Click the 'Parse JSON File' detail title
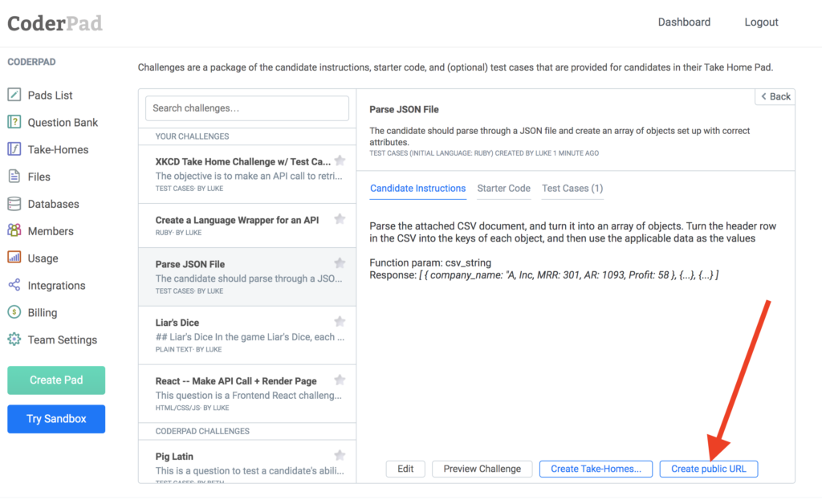This screenshot has height=504, width=822. pos(405,109)
